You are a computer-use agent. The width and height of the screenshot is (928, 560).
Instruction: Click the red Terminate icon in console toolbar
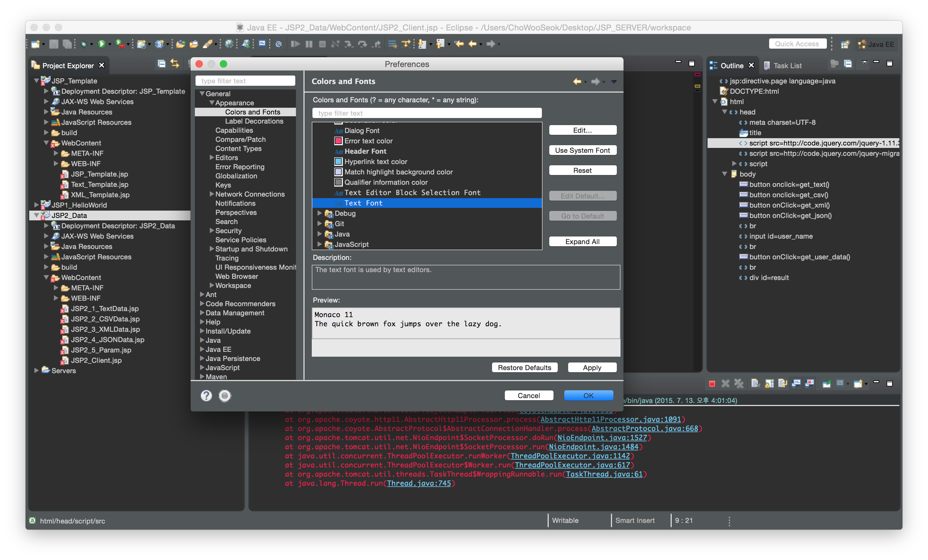[x=712, y=384]
